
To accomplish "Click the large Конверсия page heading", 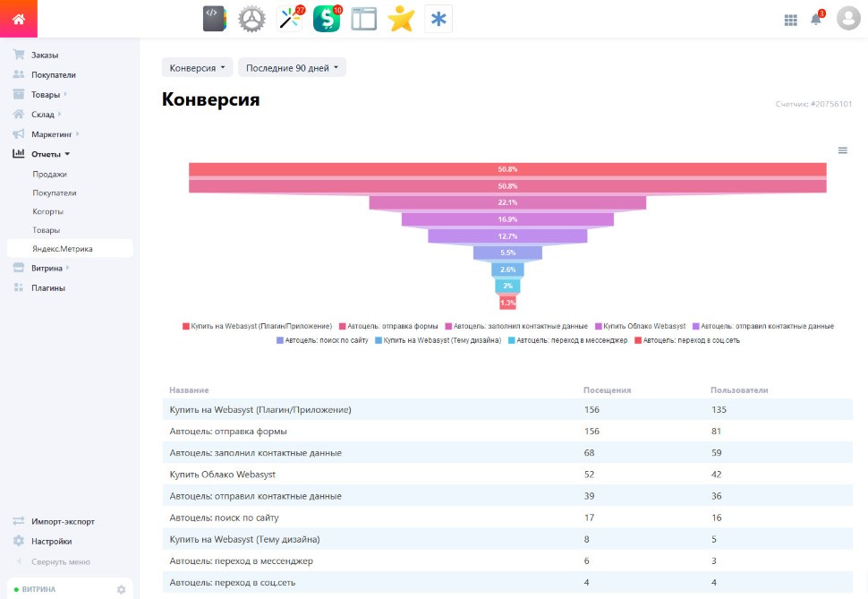I will [211, 99].
